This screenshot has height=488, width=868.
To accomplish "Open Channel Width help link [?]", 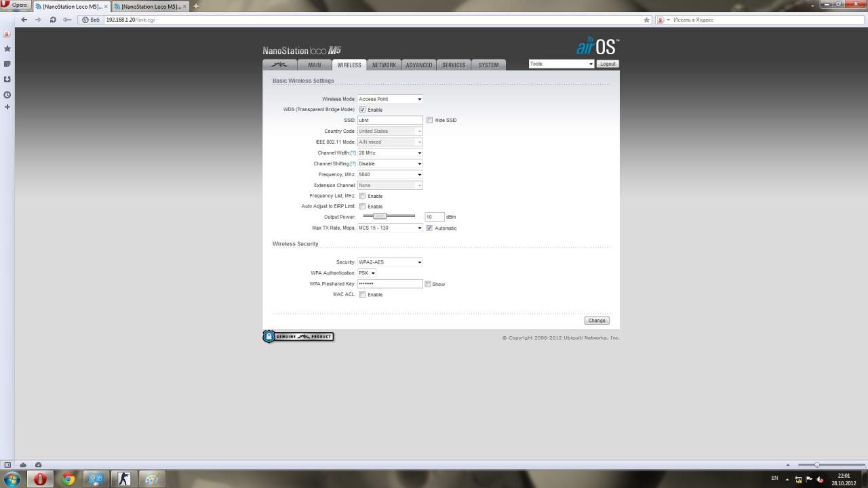I will 353,152.
